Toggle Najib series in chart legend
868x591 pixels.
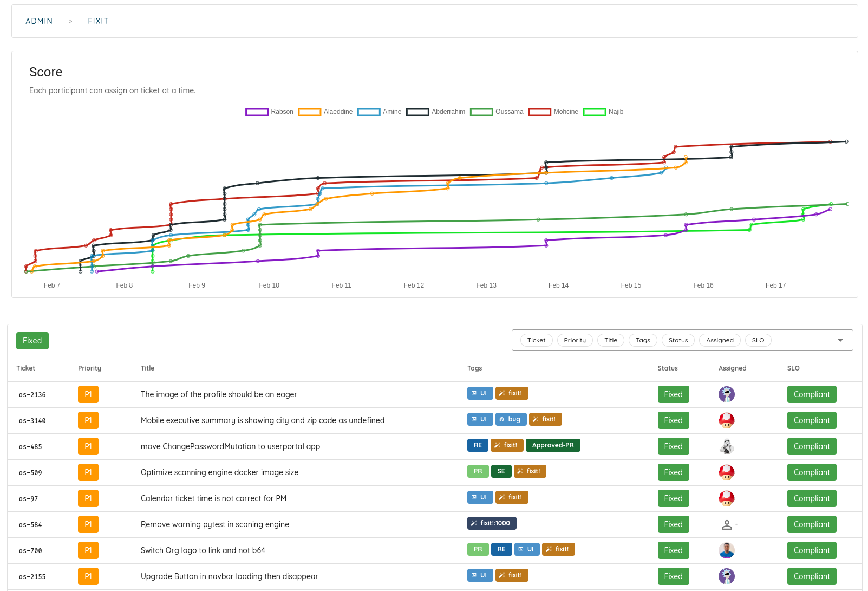pos(604,112)
